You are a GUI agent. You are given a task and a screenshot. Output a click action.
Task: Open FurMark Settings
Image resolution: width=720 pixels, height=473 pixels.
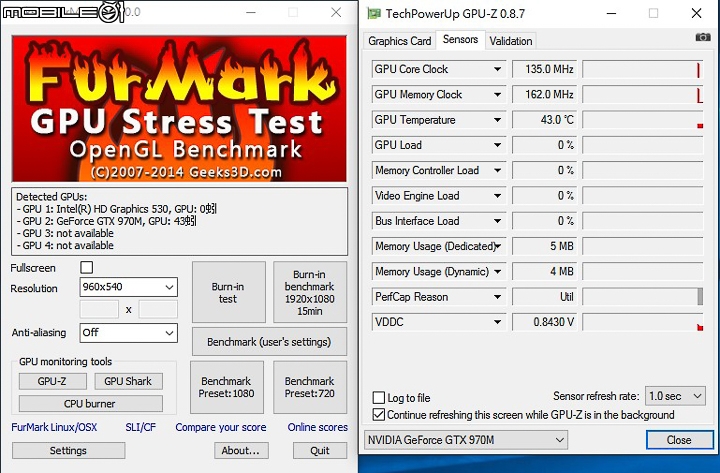[x=68, y=450]
